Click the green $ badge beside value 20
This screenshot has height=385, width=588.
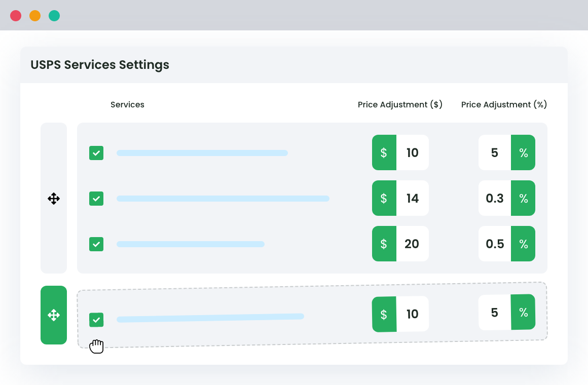[x=384, y=244]
